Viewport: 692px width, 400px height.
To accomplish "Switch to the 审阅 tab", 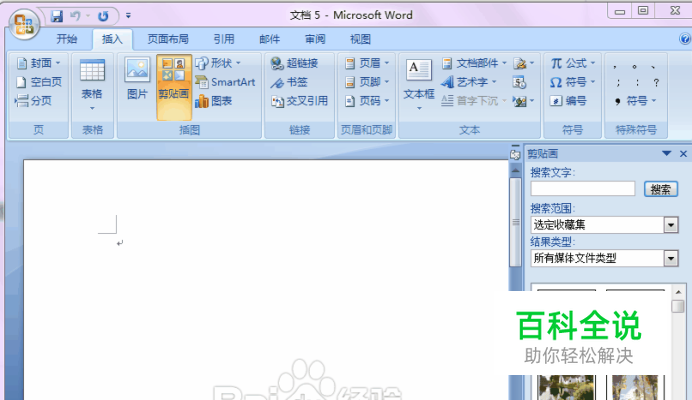I will click(x=315, y=39).
